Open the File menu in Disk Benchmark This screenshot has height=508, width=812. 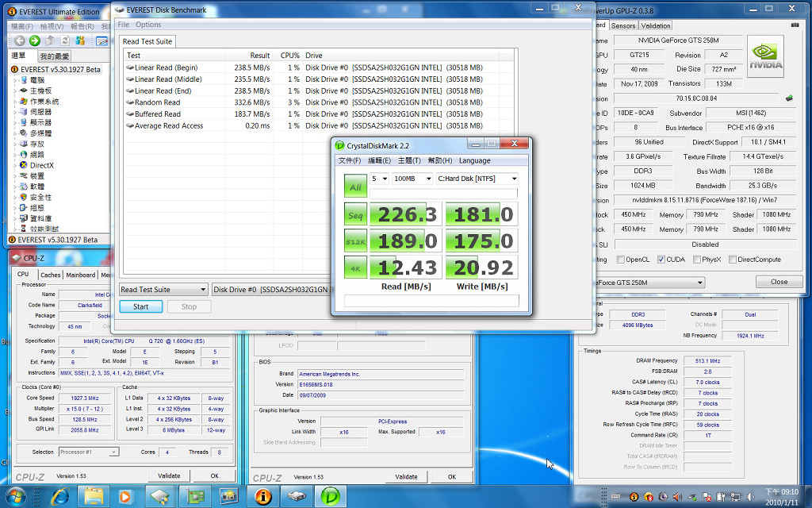(x=123, y=25)
